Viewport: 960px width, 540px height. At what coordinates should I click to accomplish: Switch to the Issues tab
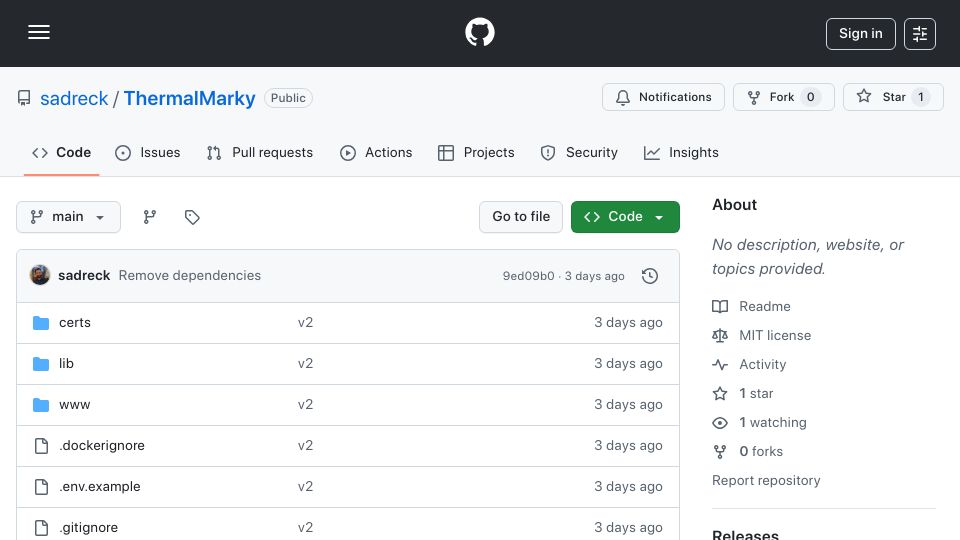pos(148,152)
